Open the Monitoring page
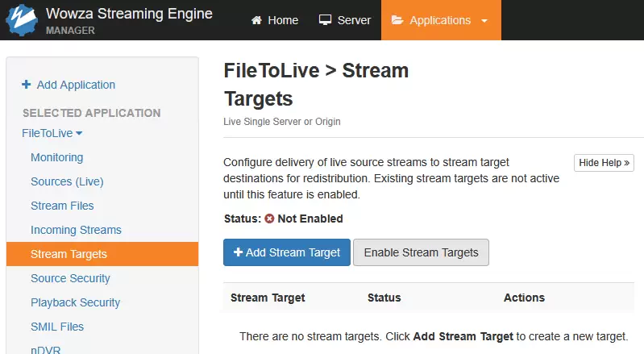Image resolution: width=644 pixels, height=354 pixels. [x=57, y=157]
